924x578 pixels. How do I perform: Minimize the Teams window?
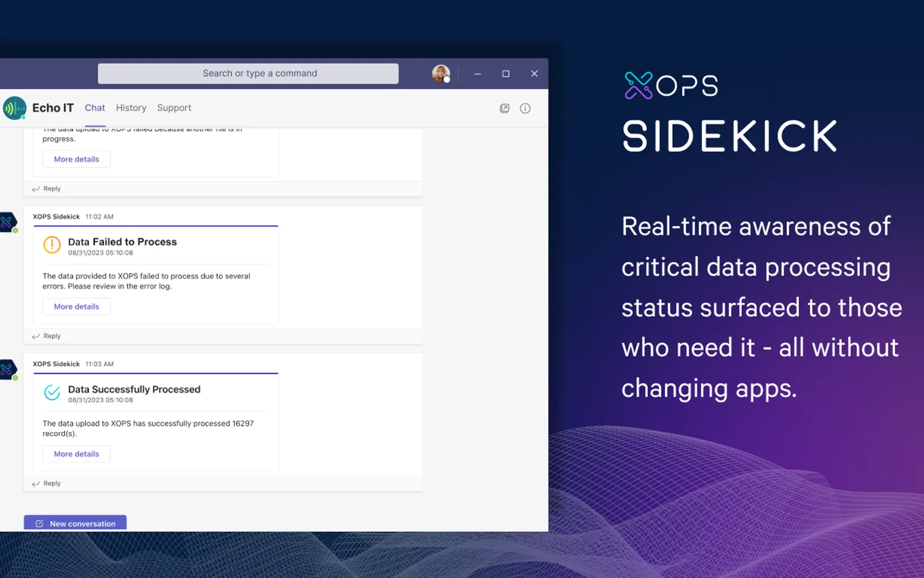478,73
